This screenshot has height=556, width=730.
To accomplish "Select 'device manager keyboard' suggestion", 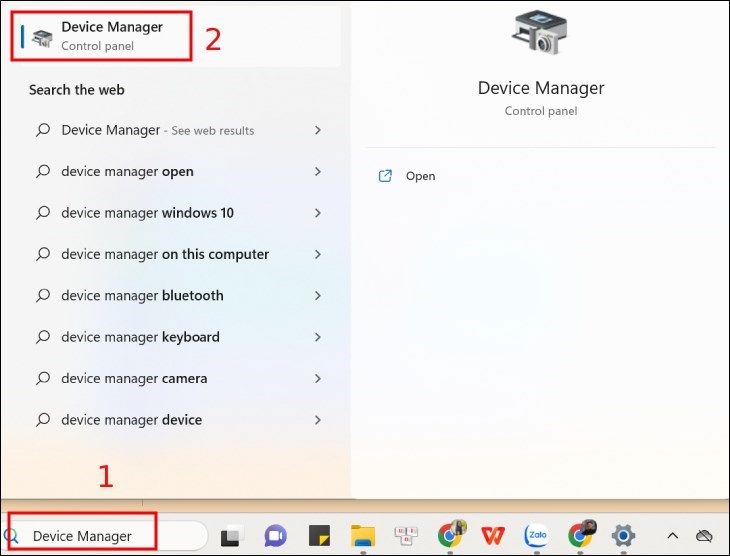I will (x=179, y=337).
